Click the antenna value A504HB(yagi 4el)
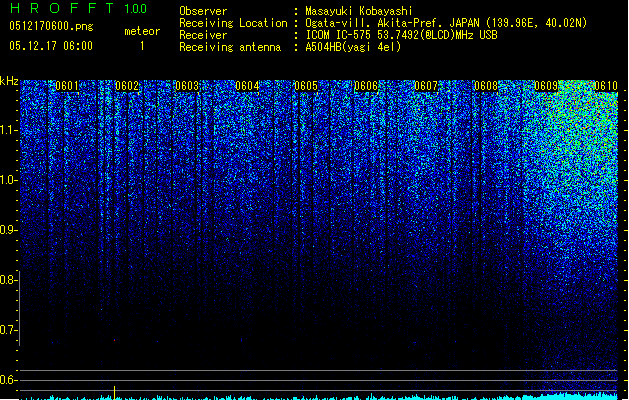 click(353, 47)
